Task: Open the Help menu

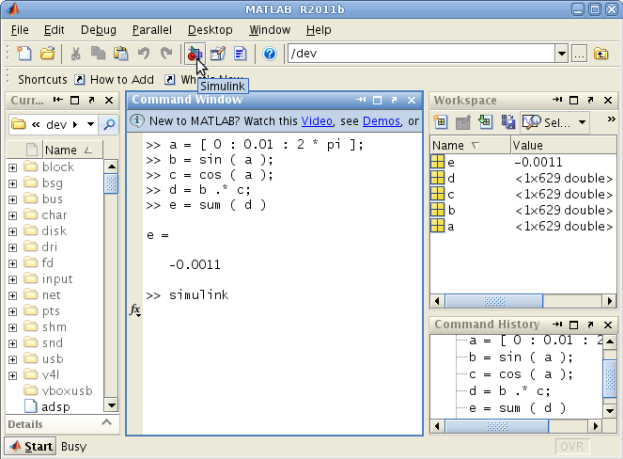Action: [x=319, y=30]
